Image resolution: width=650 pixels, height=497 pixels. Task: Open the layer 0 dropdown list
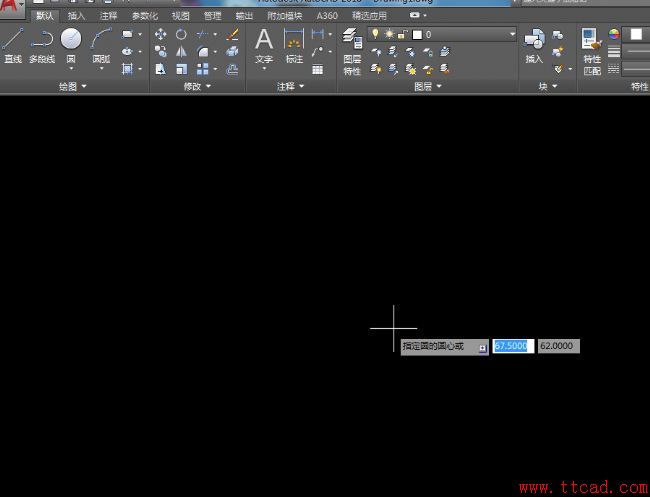tap(512, 34)
